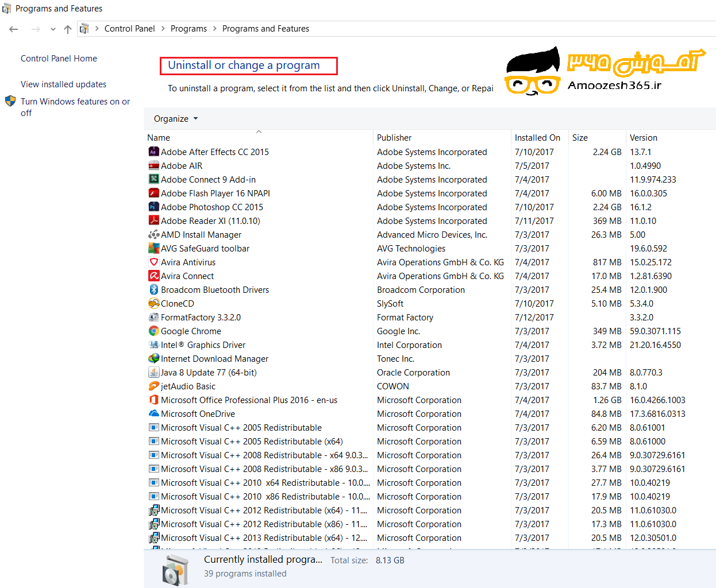This screenshot has width=716, height=588.
Task: Select the Intel Graphics Driver icon
Action: pos(153,345)
